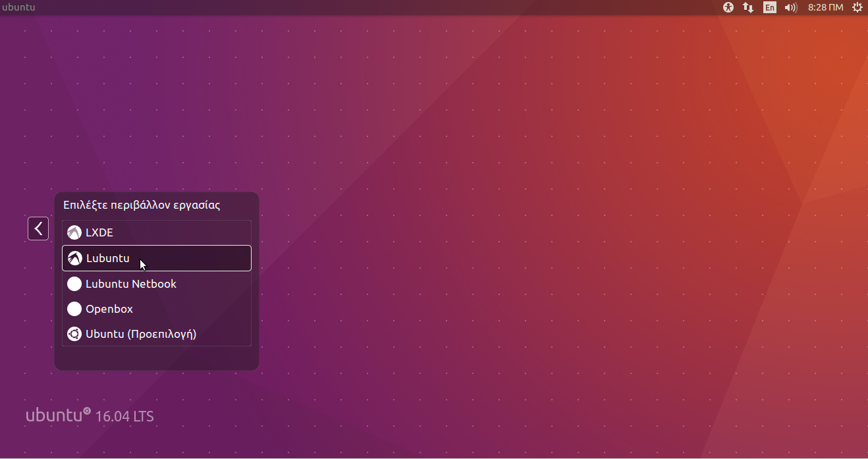This screenshot has height=459, width=868.
Task: Click the Ubuntu 16.04 LTS logo
Action: [90, 416]
